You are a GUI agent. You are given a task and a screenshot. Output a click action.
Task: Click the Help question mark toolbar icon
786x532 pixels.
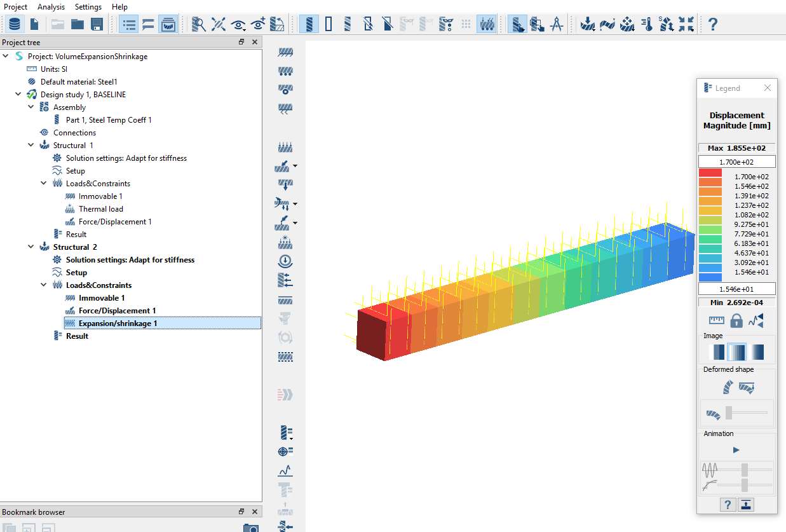tap(712, 25)
